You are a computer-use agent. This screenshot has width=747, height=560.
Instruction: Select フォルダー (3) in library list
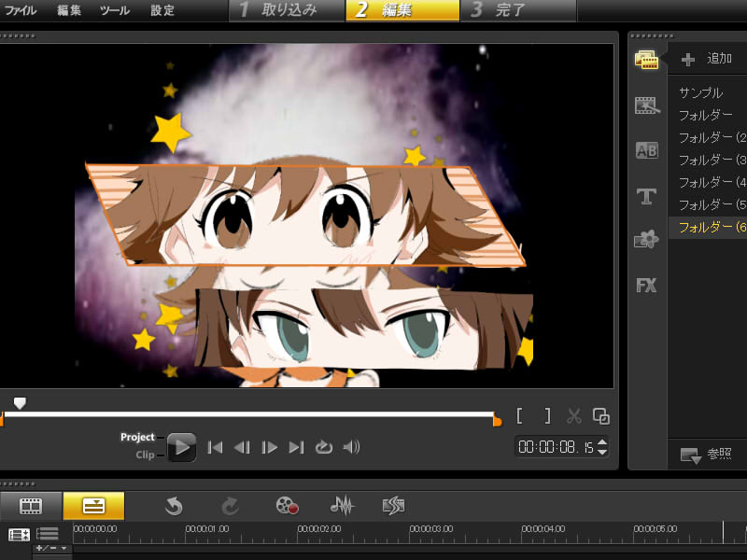[712, 160]
